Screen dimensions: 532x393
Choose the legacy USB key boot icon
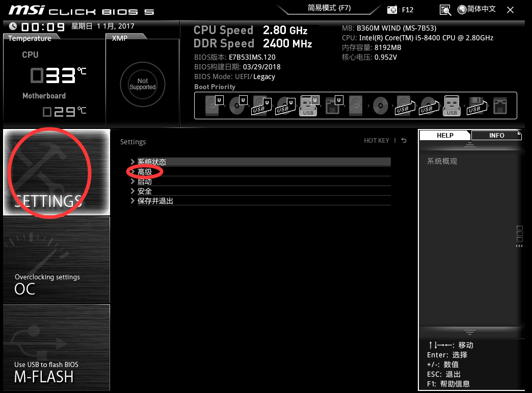click(x=451, y=106)
